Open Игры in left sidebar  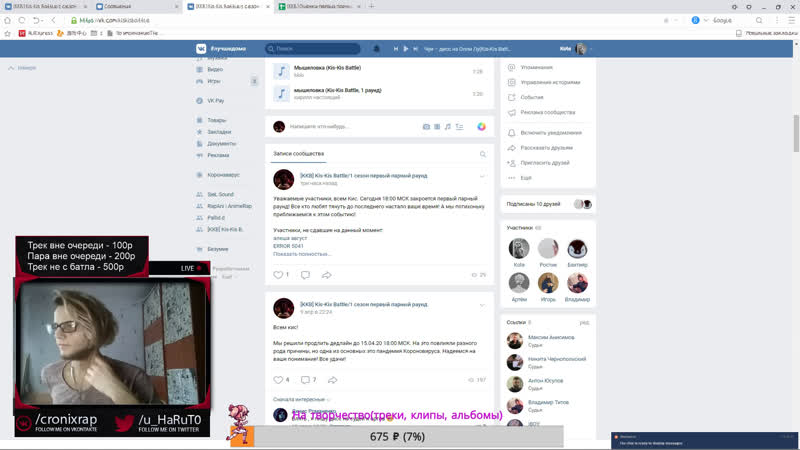click(x=213, y=81)
